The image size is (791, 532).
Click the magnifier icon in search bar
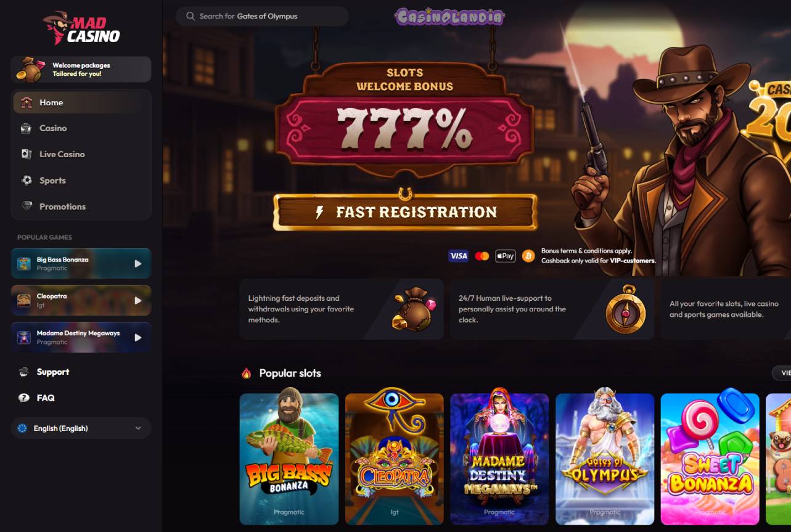(x=191, y=16)
